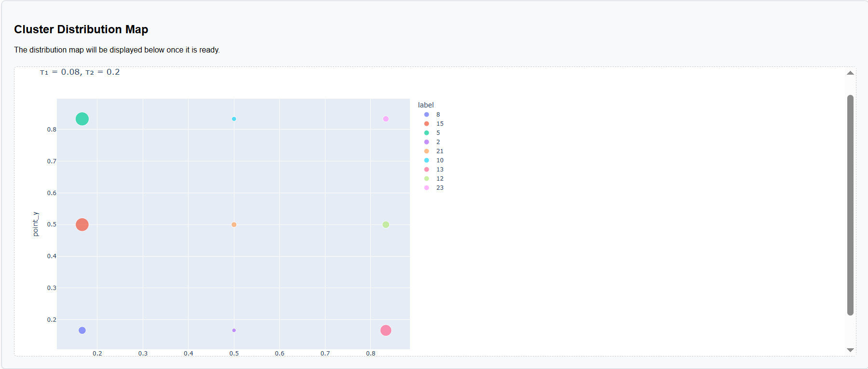Select the light green data point in plot
Image resolution: width=868 pixels, height=369 pixels.
point(386,225)
